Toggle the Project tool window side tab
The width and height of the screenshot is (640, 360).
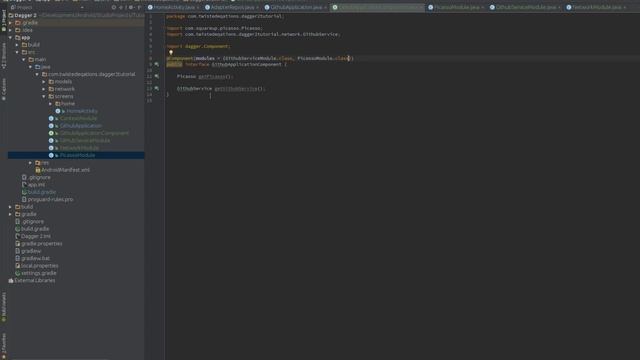(4, 20)
